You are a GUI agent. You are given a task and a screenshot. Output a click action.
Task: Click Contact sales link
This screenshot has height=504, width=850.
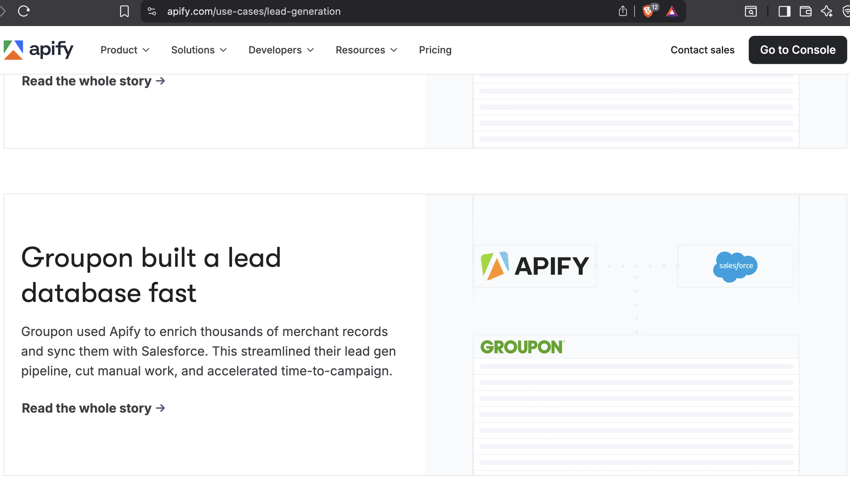point(702,50)
